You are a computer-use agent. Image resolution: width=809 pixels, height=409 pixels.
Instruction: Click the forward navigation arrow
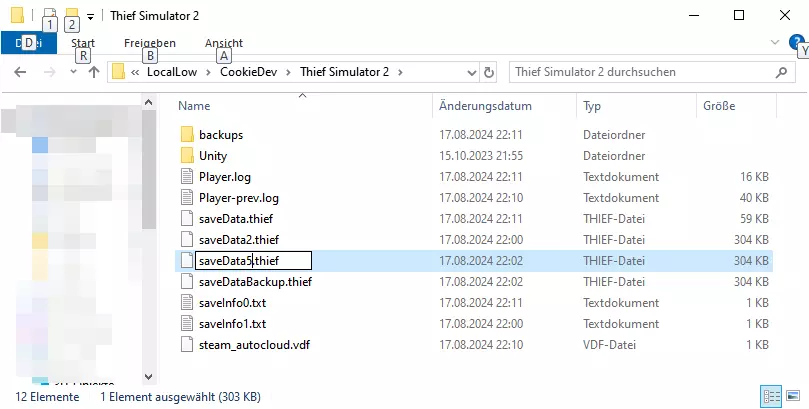(x=50, y=72)
